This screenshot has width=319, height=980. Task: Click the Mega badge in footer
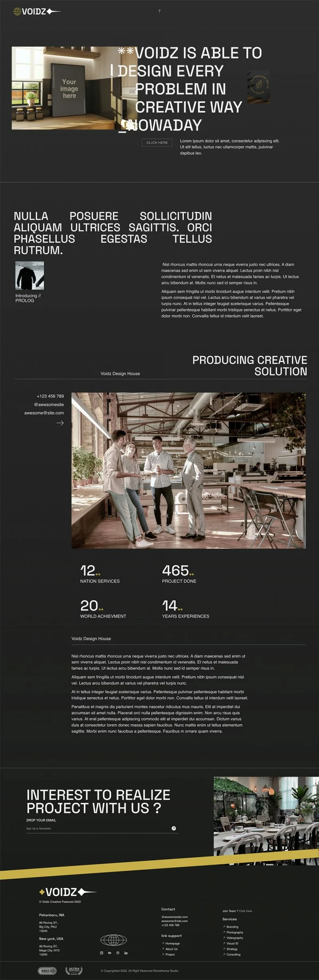tap(47, 971)
